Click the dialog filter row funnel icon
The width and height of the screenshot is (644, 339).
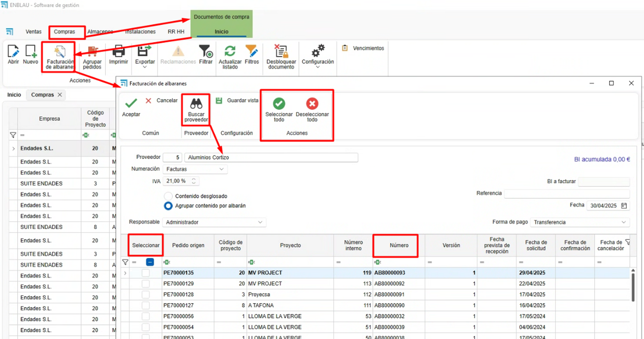click(125, 262)
